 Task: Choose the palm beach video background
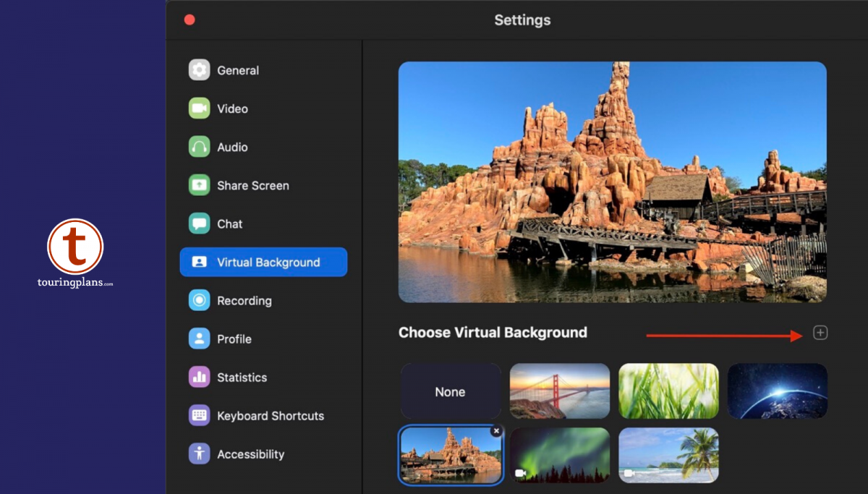tap(668, 455)
